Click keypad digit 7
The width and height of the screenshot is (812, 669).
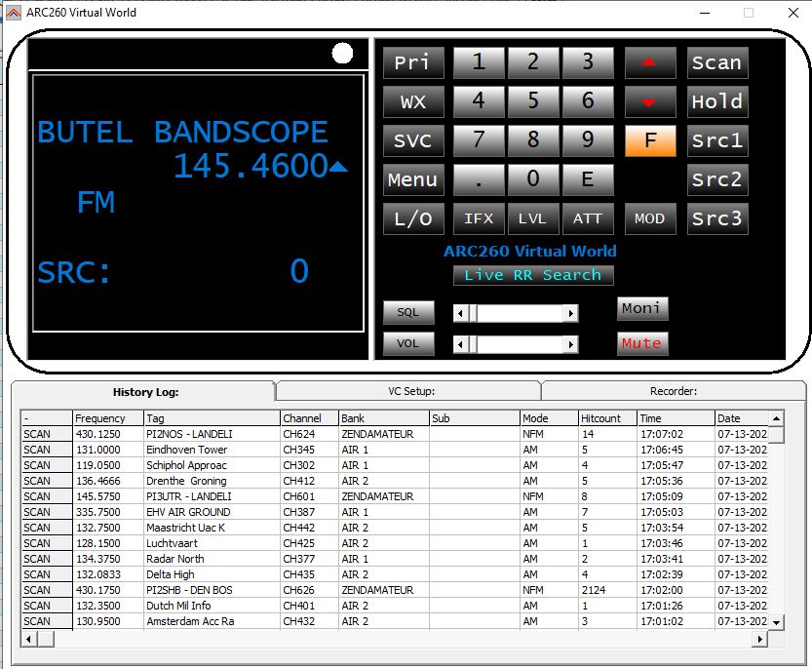click(479, 140)
